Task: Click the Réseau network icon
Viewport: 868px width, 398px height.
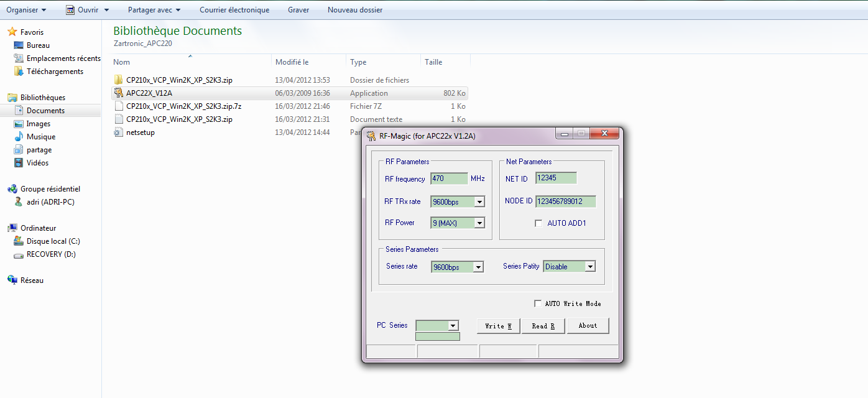Action: pyautogui.click(x=12, y=280)
